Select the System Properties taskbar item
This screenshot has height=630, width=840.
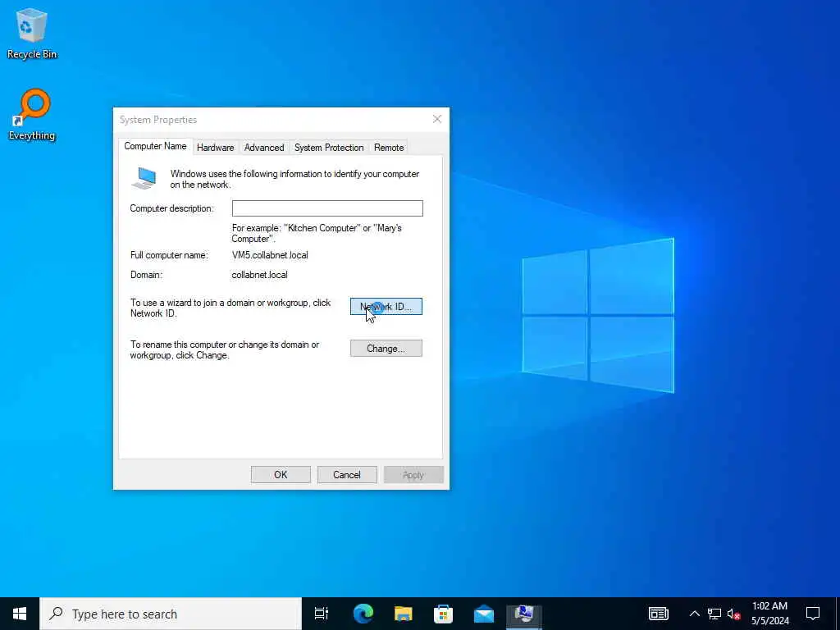[524, 614]
